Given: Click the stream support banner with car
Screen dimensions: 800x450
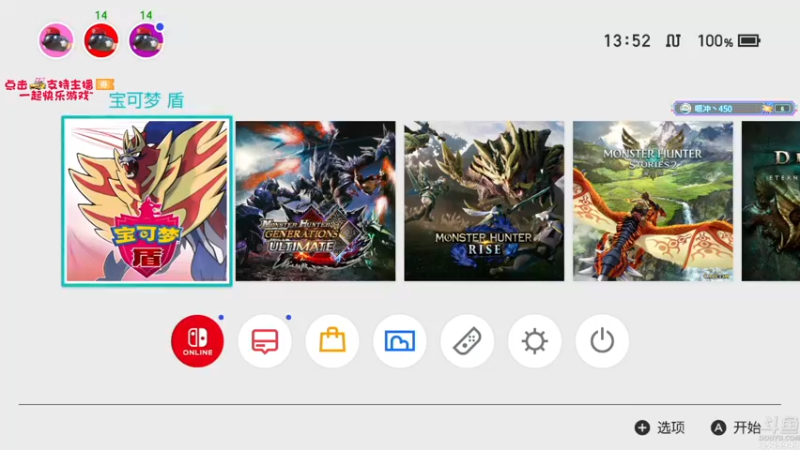Looking at the screenshot, I should [x=59, y=89].
